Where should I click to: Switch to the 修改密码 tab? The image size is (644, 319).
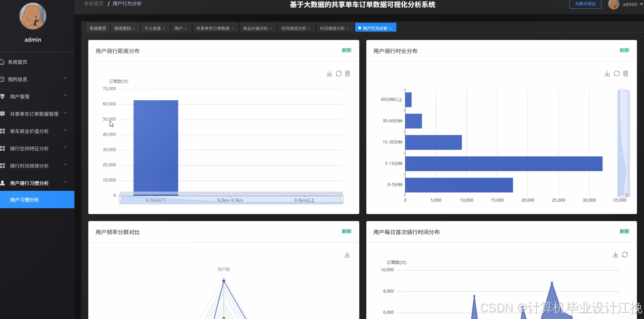(122, 28)
